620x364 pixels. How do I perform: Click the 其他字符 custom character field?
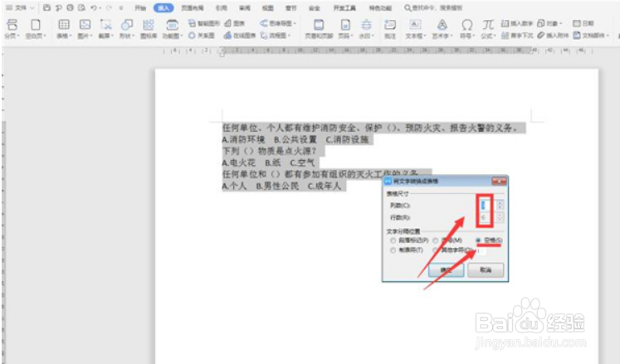coord(480,250)
